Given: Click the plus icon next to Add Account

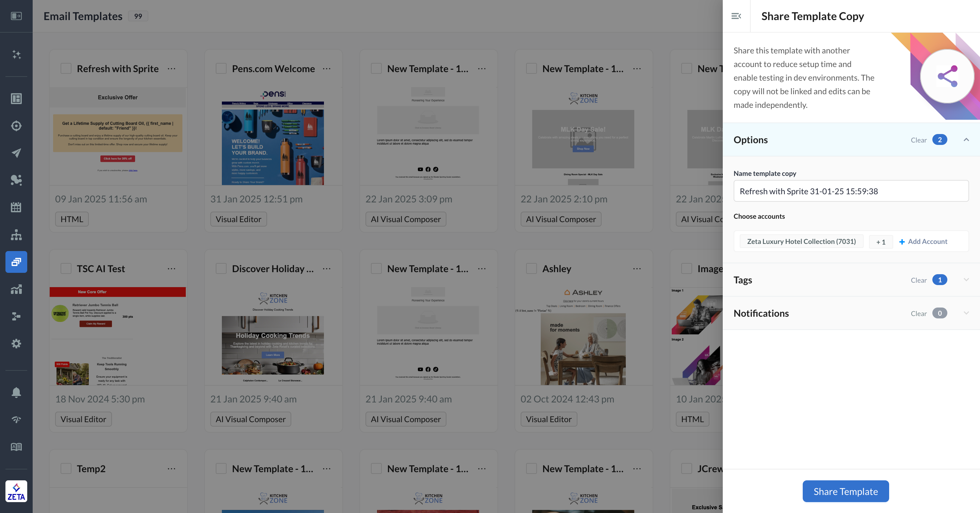Looking at the screenshot, I should [902, 242].
